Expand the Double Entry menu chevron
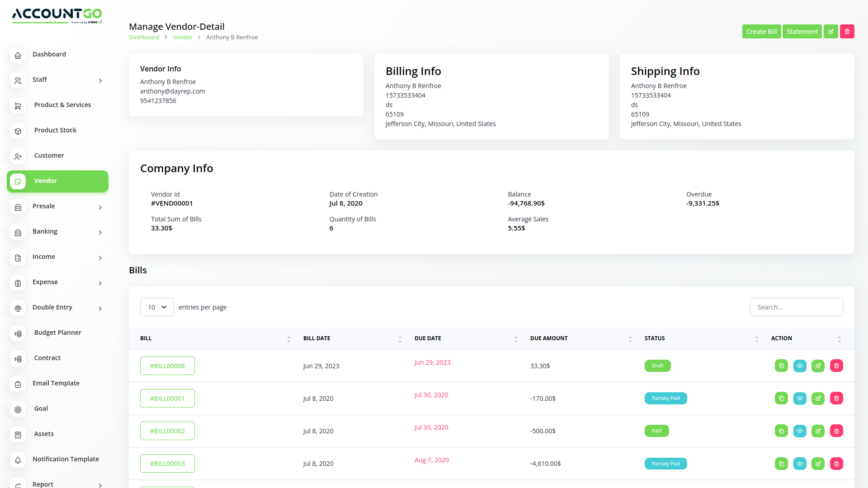The width and height of the screenshot is (868, 488). tap(100, 308)
